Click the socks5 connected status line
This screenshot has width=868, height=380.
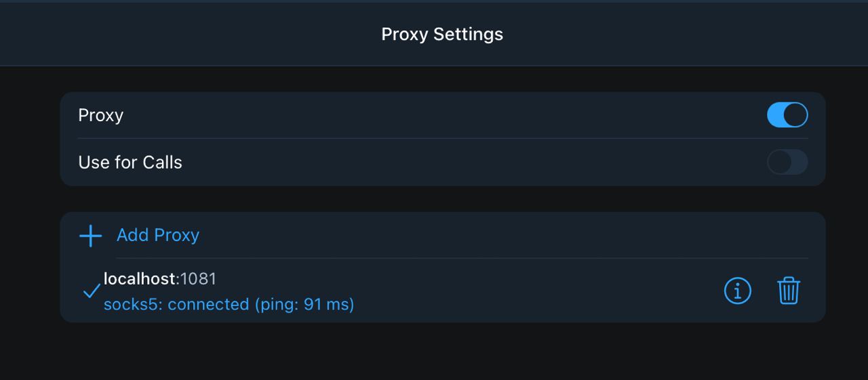pyautogui.click(x=229, y=305)
